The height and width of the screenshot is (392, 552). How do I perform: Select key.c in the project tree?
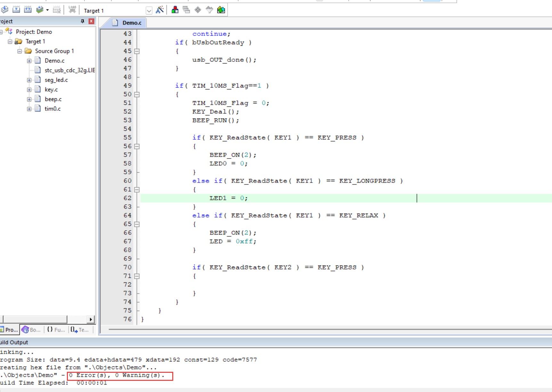[51, 89]
